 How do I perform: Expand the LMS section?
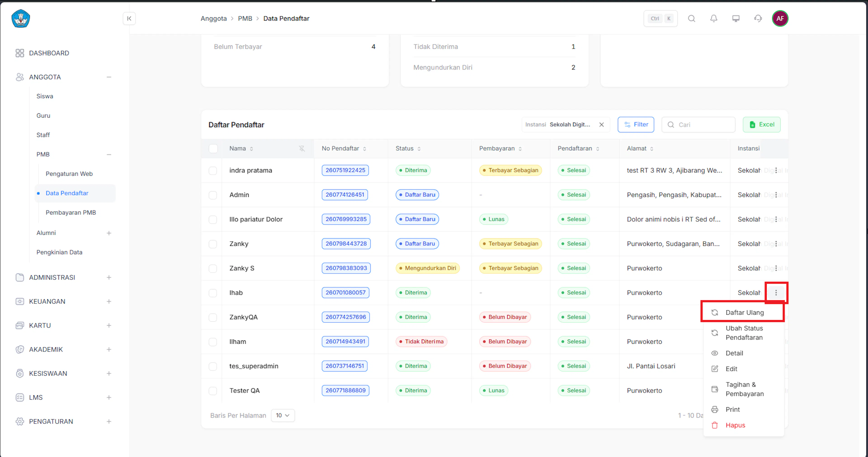[109, 398]
